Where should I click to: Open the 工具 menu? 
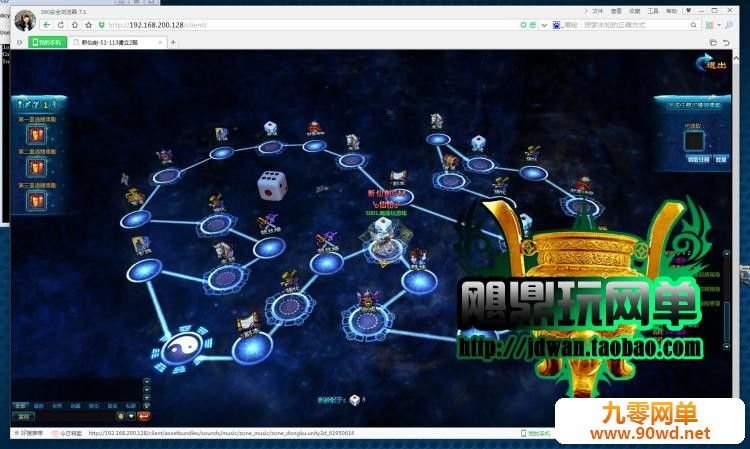click(653, 11)
